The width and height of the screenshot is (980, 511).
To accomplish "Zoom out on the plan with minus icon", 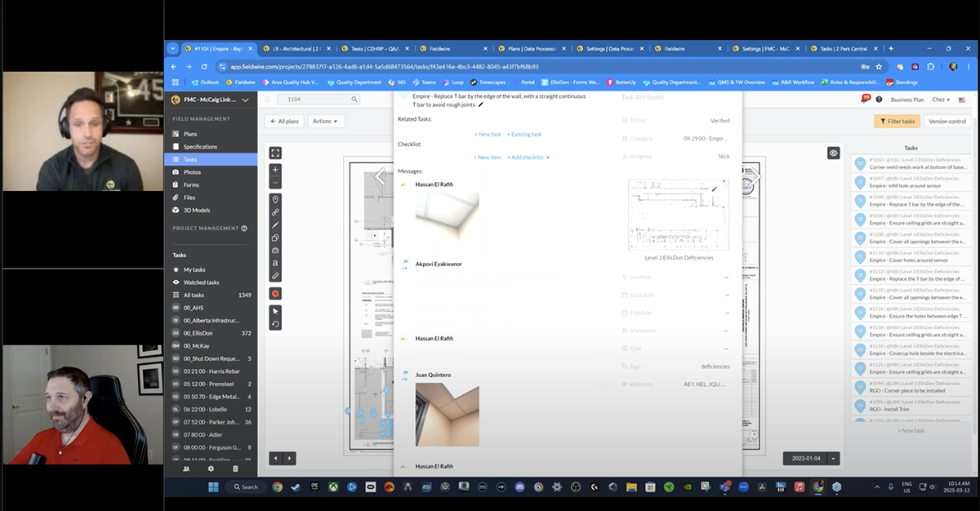I will pyautogui.click(x=275, y=183).
